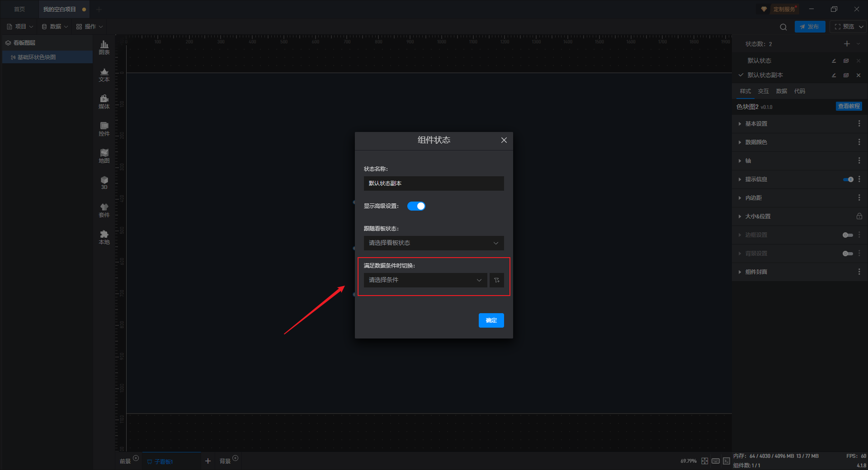Click the fit-to-screen icon in status bar
The height and width of the screenshot is (470, 868).
click(705, 461)
